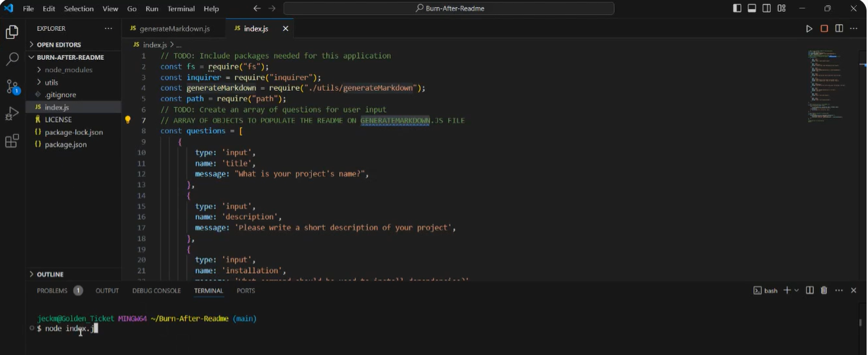868x355 pixels.
Task: Click the orange stop square icon
Action: pos(824,29)
